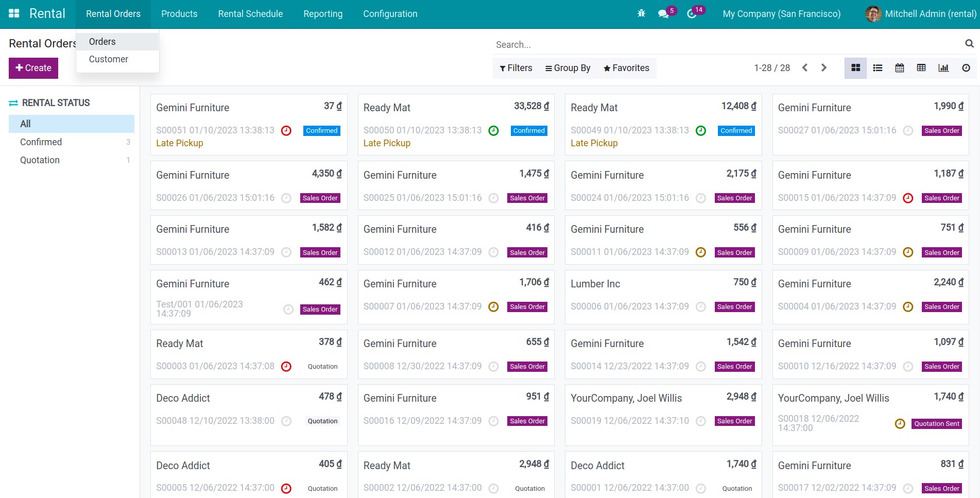This screenshot has height=498, width=980.
Task: Open the Rental Schedule menu
Action: pos(250,14)
